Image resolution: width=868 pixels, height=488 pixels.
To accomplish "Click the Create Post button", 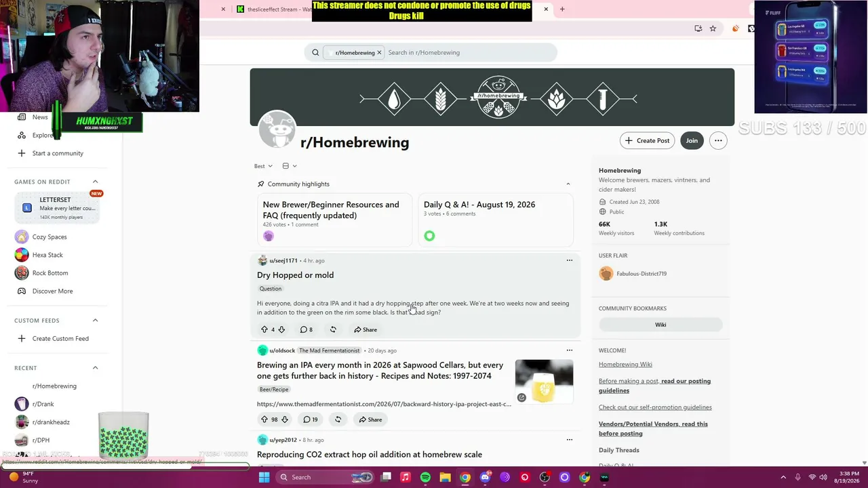I will [x=647, y=140].
